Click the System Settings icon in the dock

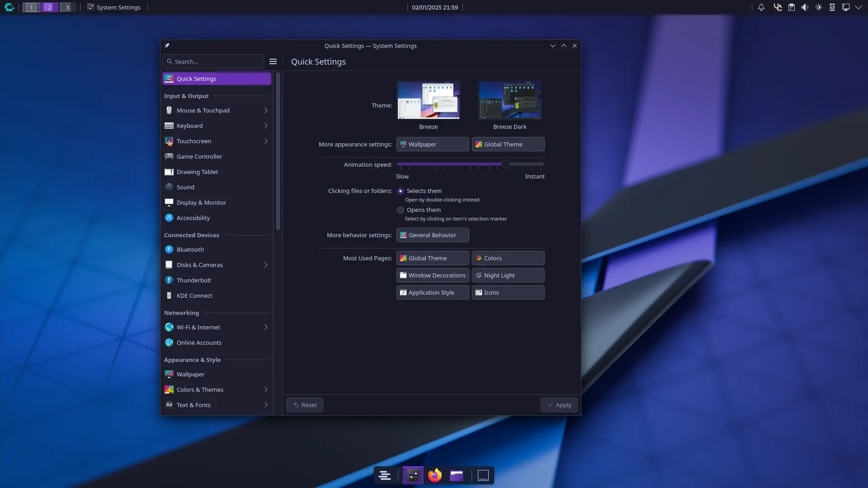413,475
